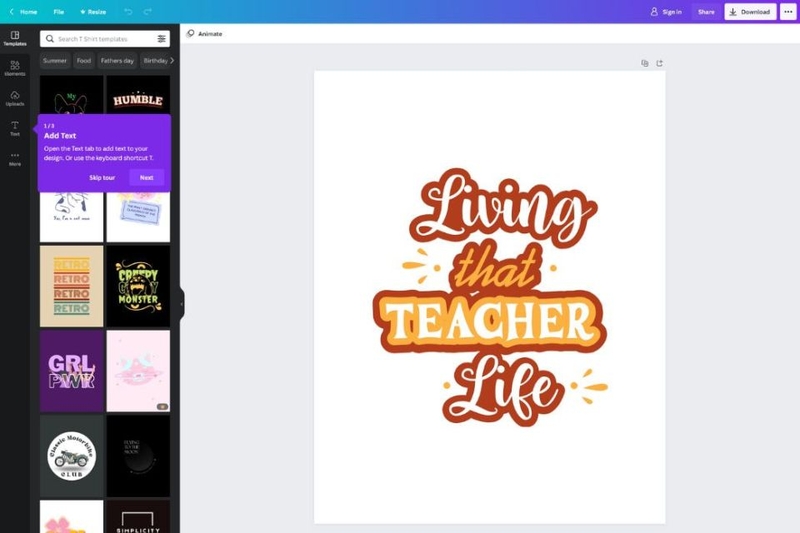Select the 'Life' text on canvas
Image resolution: width=800 pixels, height=533 pixels.
[x=503, y=390]
